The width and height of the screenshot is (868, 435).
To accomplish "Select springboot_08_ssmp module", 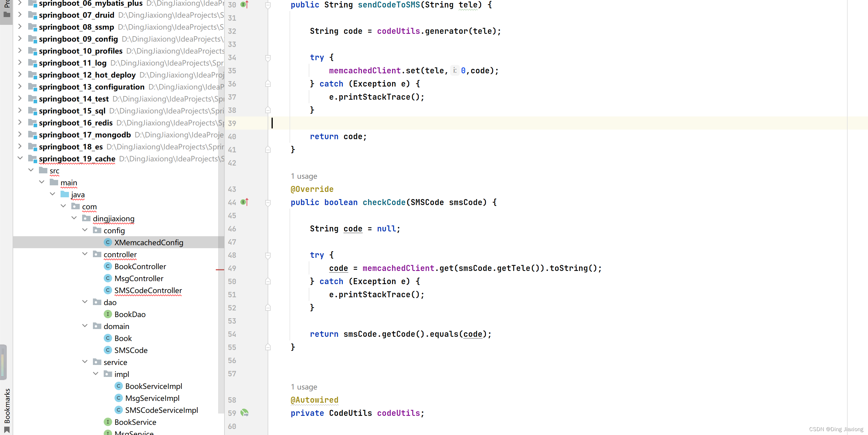I will click(x=76, y=27).
